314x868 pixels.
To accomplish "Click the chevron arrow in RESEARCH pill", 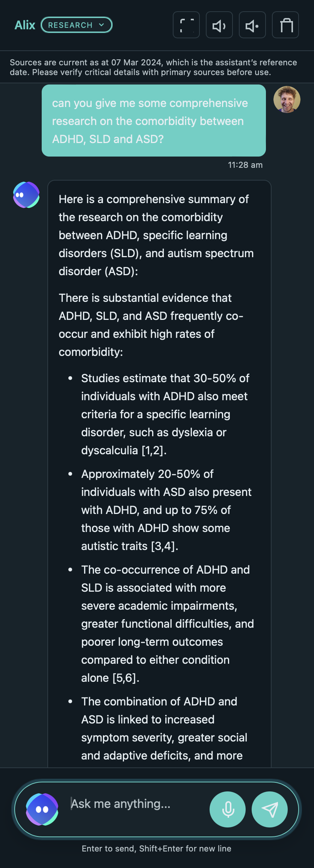I will tap(101, 25).
